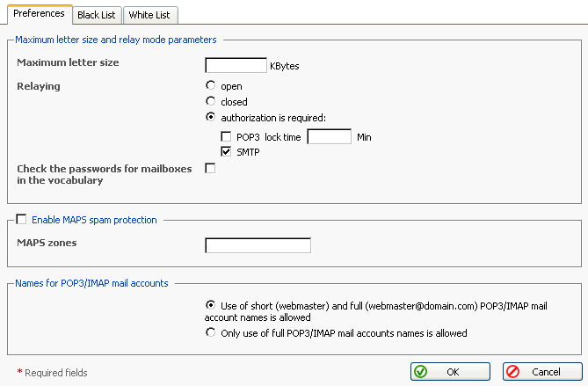Enable the POP3 authorization checkbox
This screenshot has height=386, width=588.
click(226, 137)
